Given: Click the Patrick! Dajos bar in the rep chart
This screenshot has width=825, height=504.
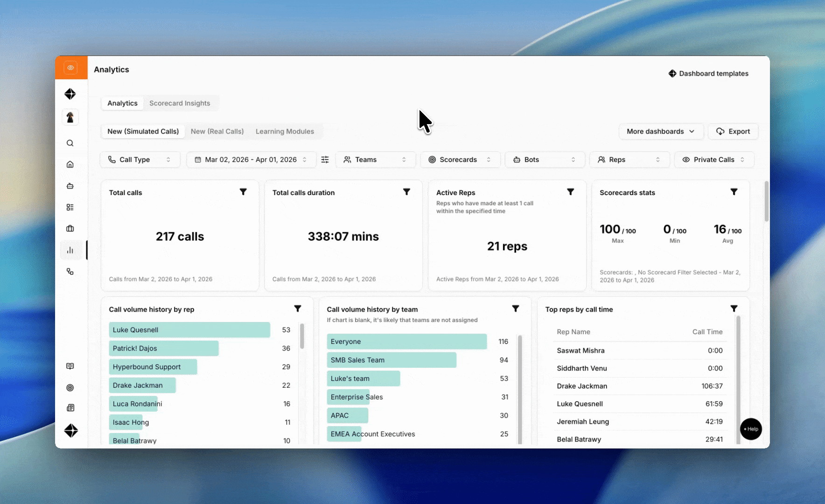Looking at the screenshot, I should 164,348.
